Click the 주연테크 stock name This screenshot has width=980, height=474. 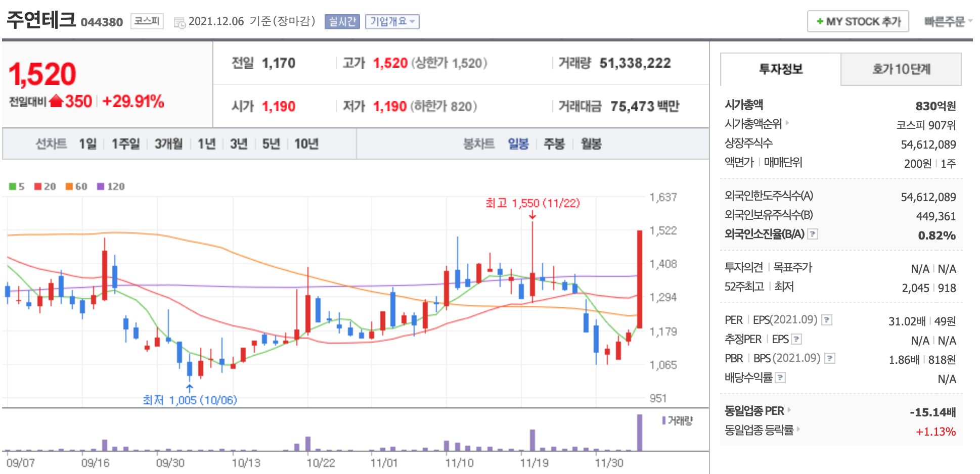click(x=41, y=20)
